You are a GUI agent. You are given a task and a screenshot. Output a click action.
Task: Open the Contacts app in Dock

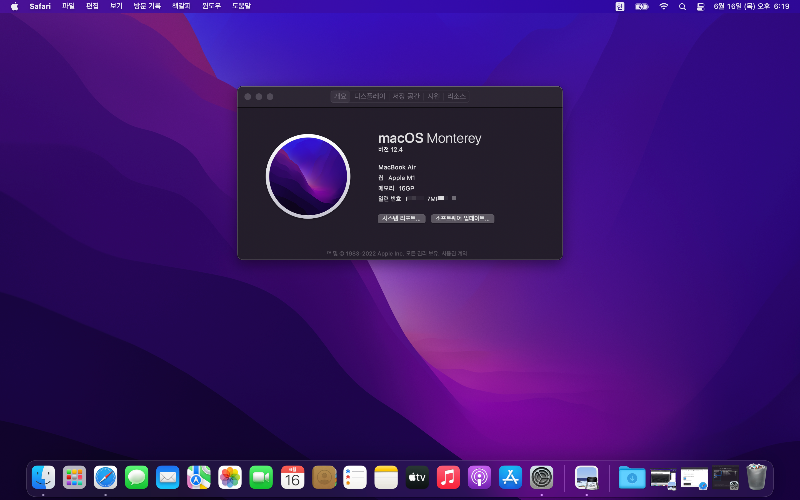324,478
